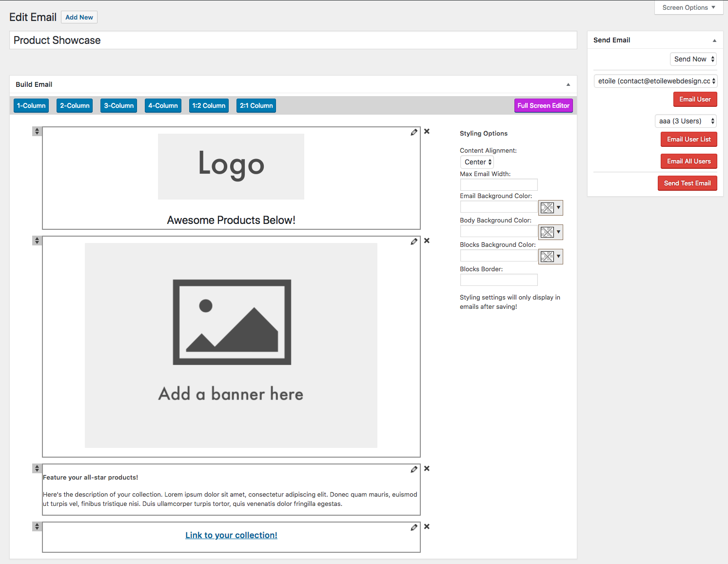
Task: Collapse the Build Email panel
Action: (x=568, y=84)
